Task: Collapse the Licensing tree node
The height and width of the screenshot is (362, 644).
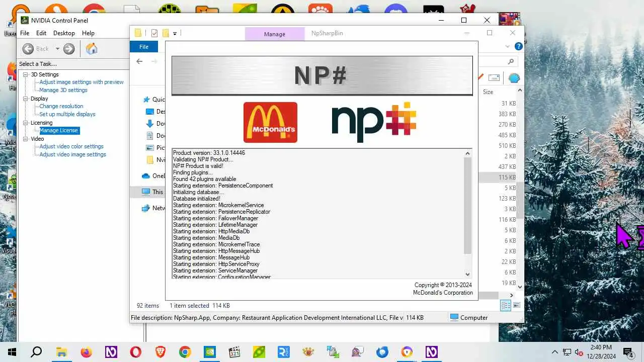Action: [26, 123]
